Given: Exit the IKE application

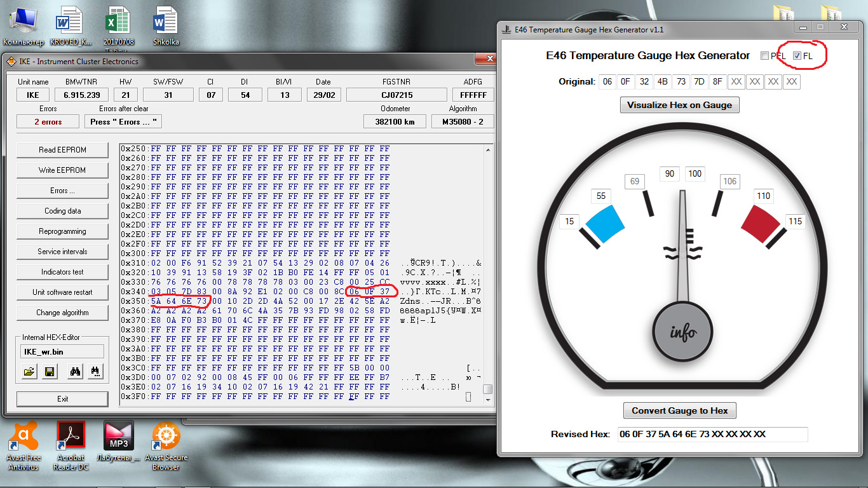Looking at the screenshot, I should pos(62,399).
